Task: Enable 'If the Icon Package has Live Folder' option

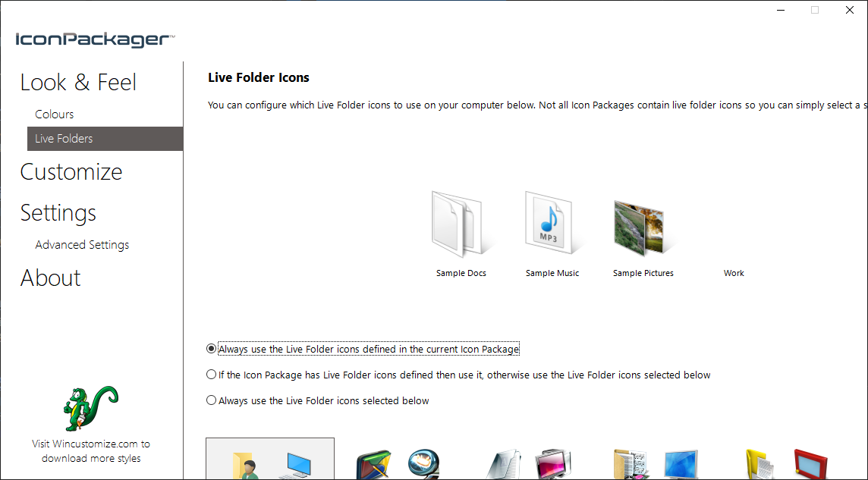Action: coord(212,375)
